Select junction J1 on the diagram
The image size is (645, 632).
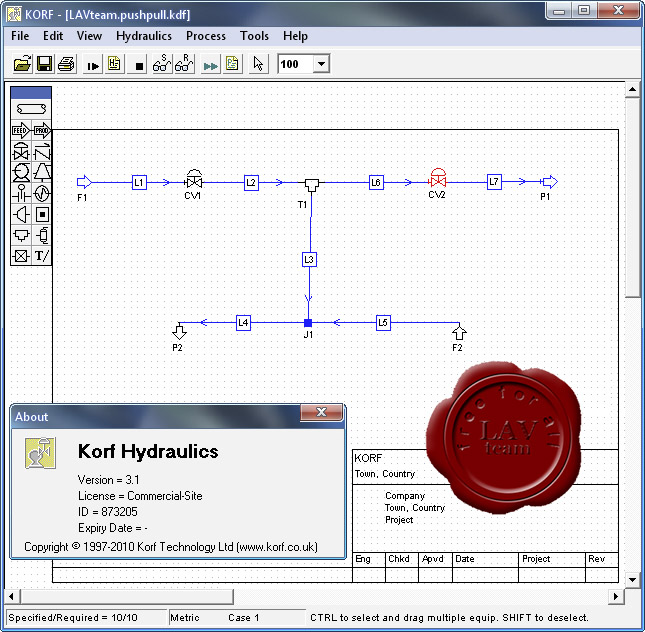coord(308,323)
